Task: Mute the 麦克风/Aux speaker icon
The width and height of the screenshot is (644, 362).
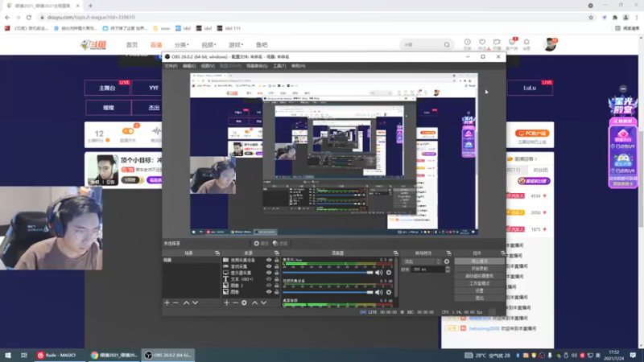Action: click(378, 273)
